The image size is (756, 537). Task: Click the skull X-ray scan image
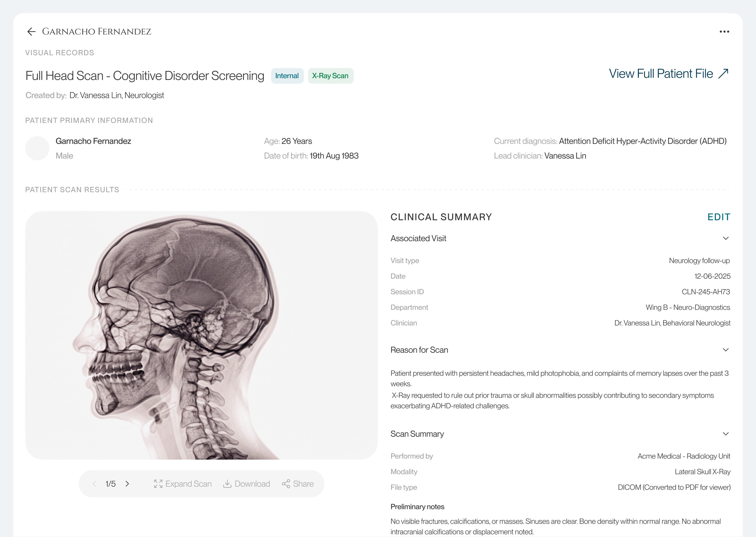(x=201, y=335)
